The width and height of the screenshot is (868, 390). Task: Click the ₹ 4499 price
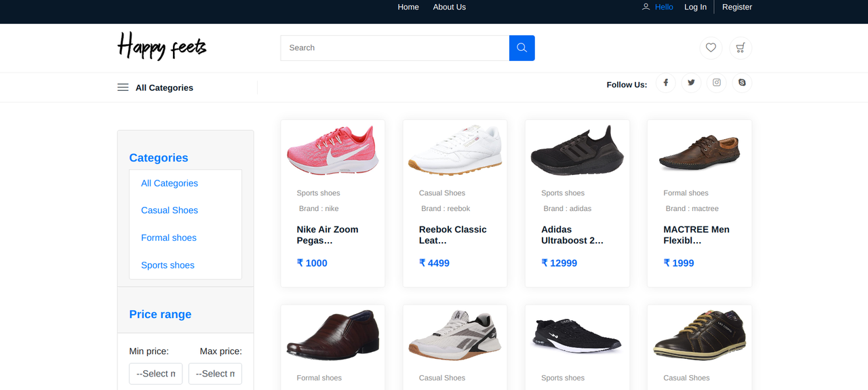434,263
